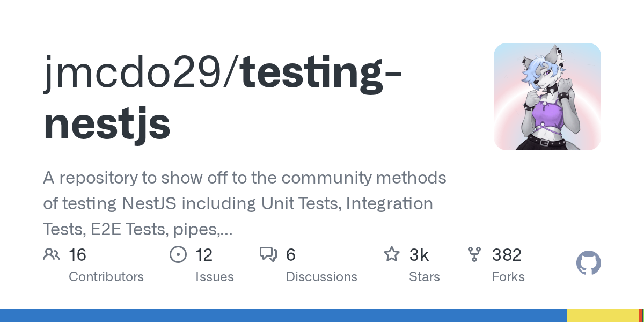644x322 pixels.
Task: Click the Discussions label text
Action: (321, 277)
